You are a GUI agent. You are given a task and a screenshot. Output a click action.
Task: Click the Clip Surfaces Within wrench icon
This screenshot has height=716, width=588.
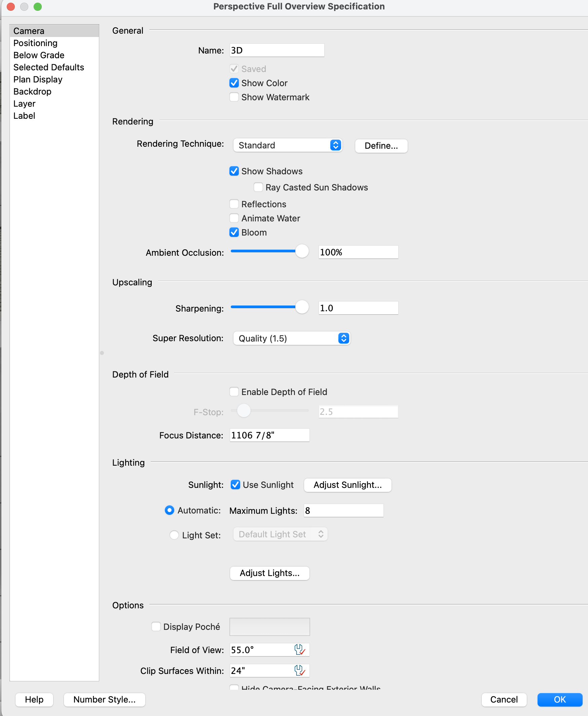pyautogui.click(x=299, y=670)
